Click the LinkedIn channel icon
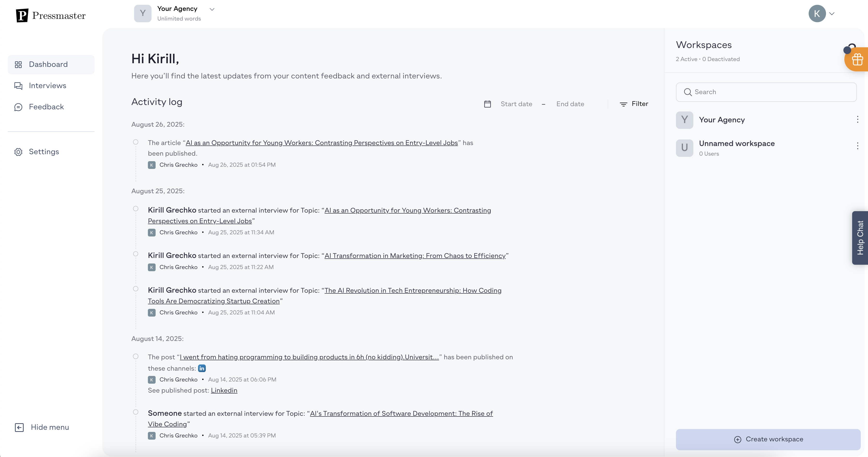 [202, 368]
